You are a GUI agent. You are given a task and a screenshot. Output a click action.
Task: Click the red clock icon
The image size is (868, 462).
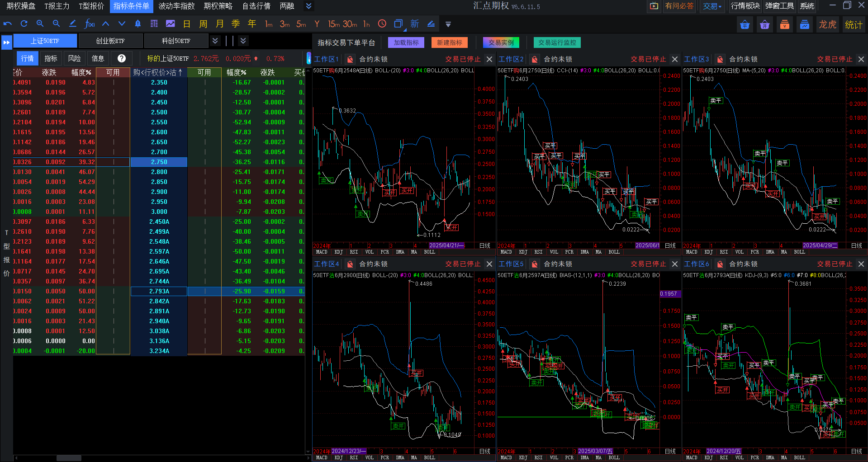click(382, 24)
